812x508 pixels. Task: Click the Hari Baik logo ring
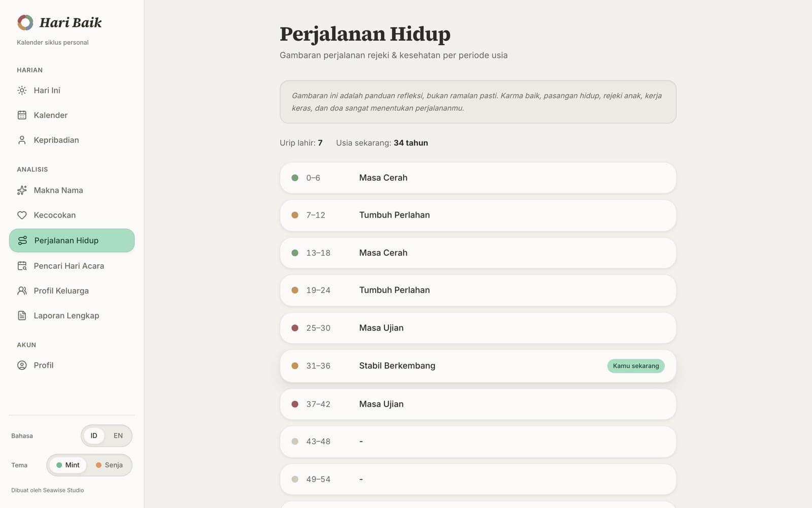(25, 22)
